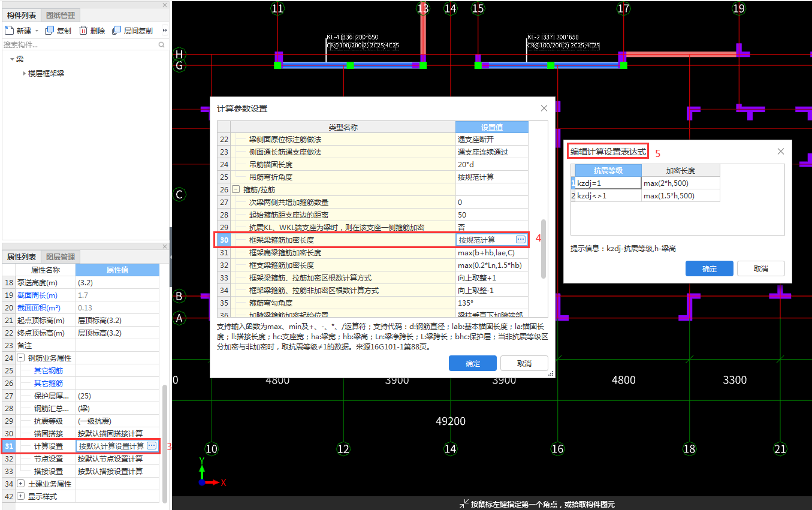
Task: Select the 箍筋弯勾角度 value 135°
Action: point(492,303)
